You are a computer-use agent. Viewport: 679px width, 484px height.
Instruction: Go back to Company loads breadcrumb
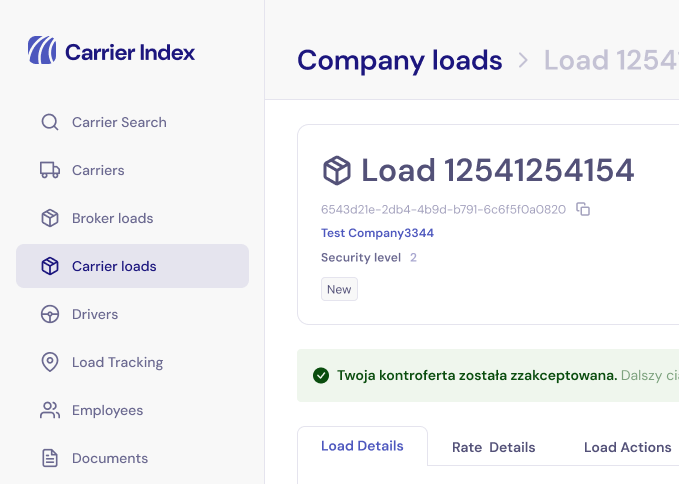point(400,60)
